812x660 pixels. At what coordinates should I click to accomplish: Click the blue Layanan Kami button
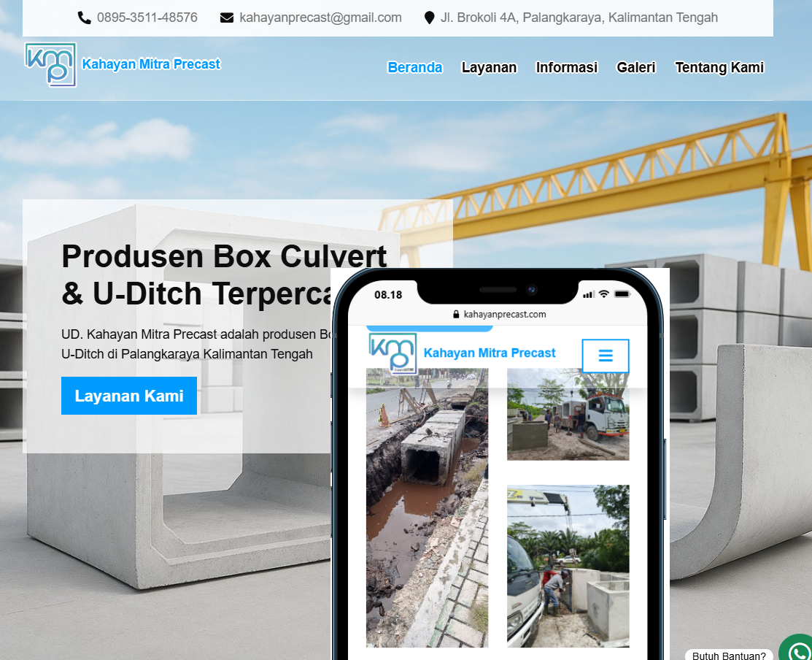pyautogui.click(x=128, y=395)
